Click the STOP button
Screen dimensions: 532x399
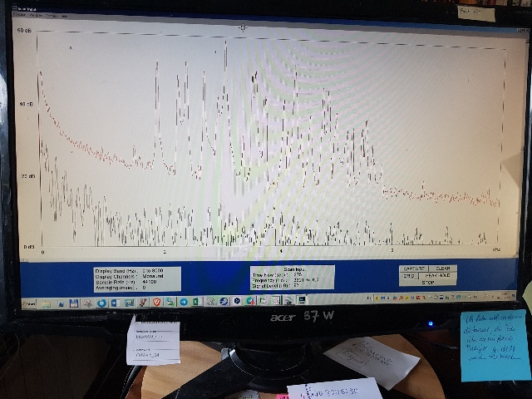[428, 282]
